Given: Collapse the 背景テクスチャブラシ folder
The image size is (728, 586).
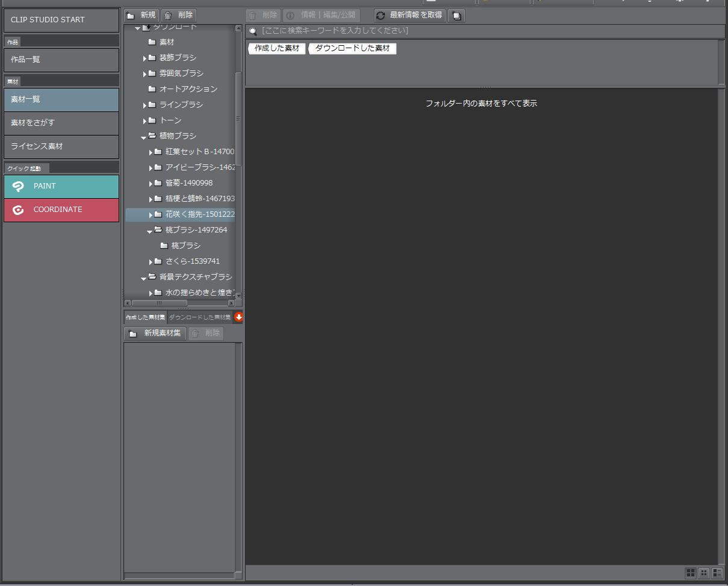Looking at the screenshot, I should (x=144, y=278).
